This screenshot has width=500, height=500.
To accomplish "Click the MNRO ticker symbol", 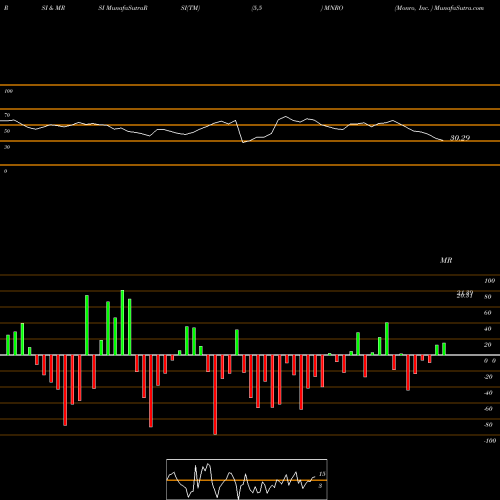I will tap(333, 8).
